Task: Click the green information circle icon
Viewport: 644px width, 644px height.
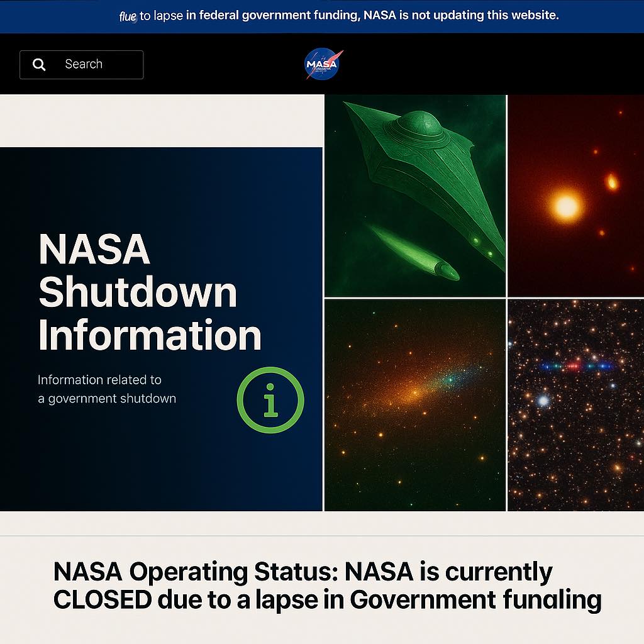Action: (270, 399)
